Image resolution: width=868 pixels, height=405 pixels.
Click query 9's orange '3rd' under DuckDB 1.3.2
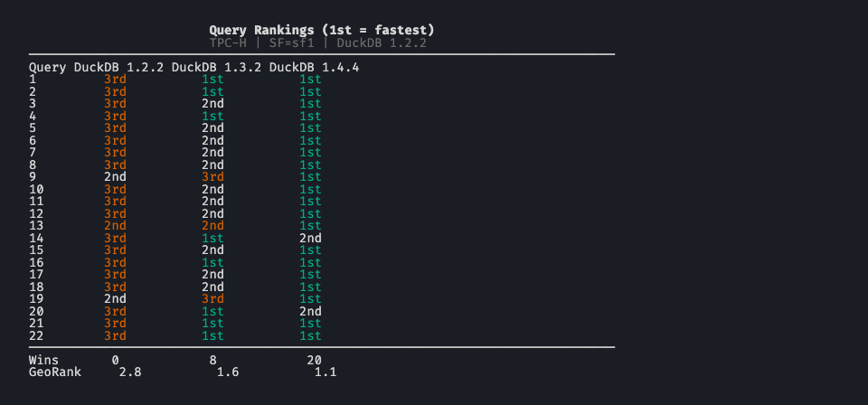point(212,177)
